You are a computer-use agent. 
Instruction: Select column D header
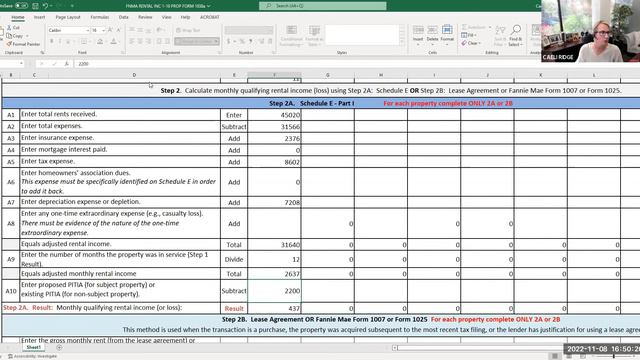click(x=134, y=75)
